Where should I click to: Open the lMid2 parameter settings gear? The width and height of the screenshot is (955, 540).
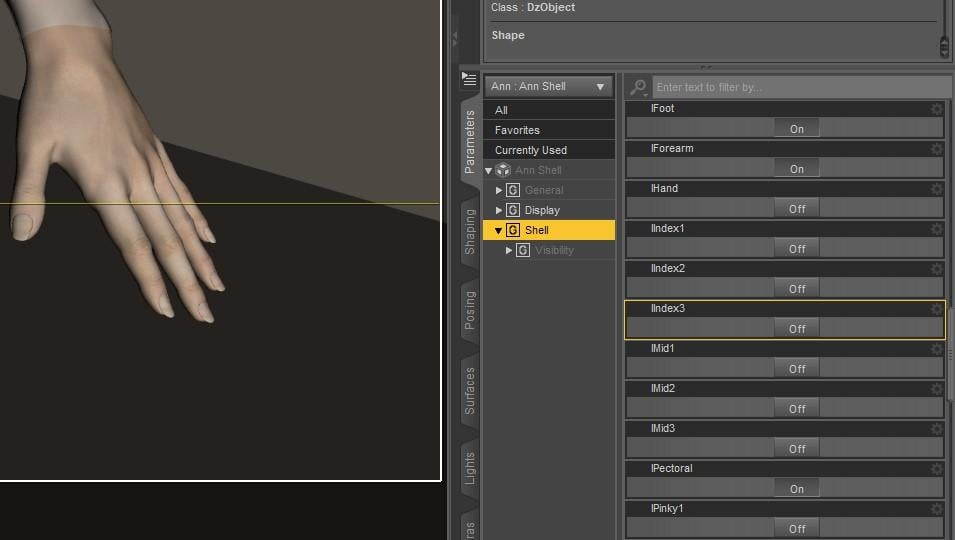tap(936, 389)
